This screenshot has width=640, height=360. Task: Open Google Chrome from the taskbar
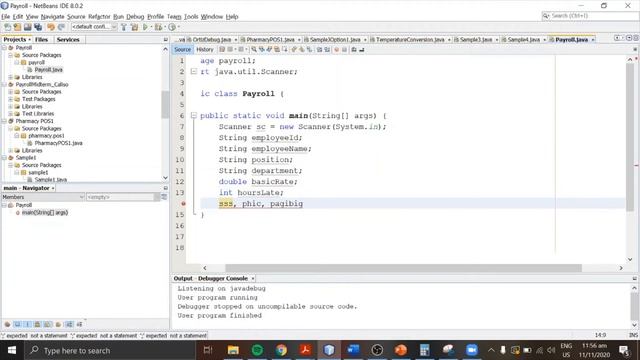tap(281, 350)
